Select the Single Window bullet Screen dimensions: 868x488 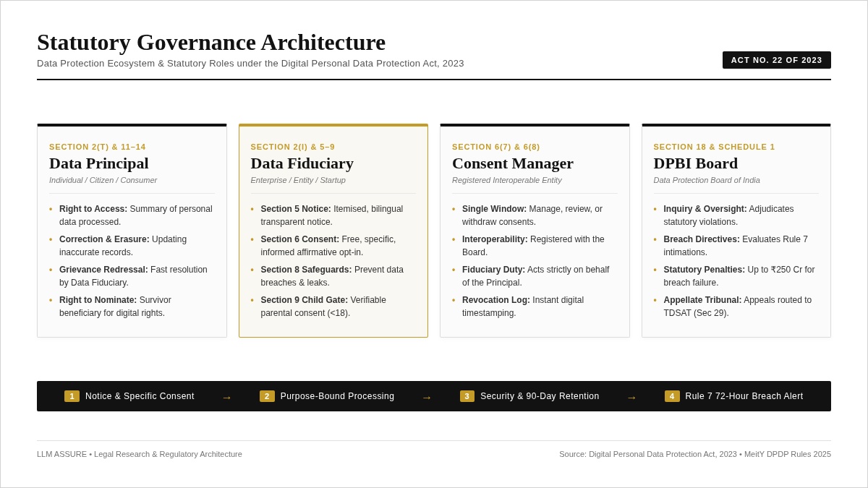click(x=535, y=215)
